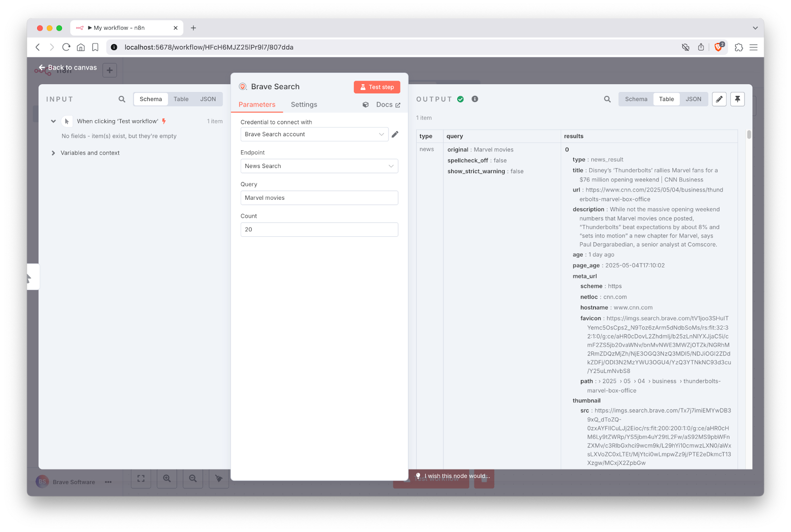Pin the output data
791x532 pixels.
(738, 99)
